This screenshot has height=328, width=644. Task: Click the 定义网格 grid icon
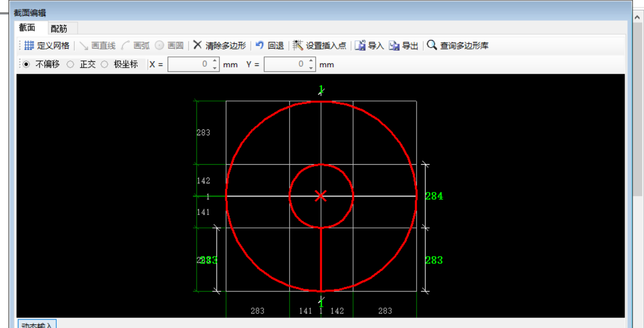click(x=29, y=45)
